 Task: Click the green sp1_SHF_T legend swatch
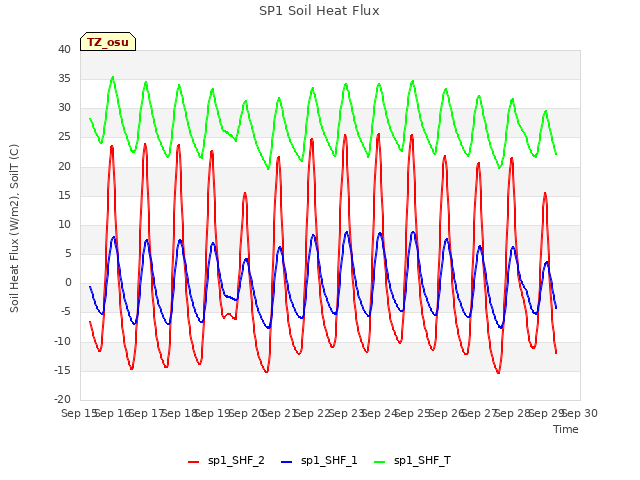pos(380,462)
